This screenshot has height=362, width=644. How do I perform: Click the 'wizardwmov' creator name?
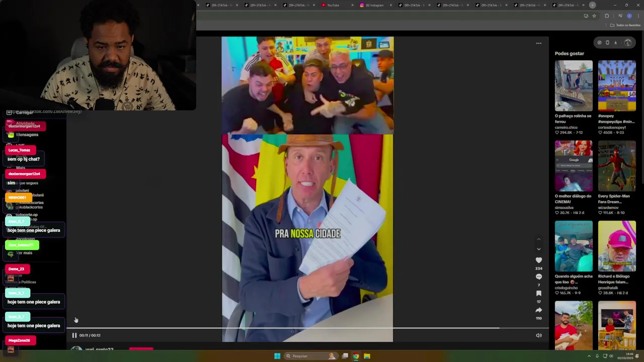608,207
